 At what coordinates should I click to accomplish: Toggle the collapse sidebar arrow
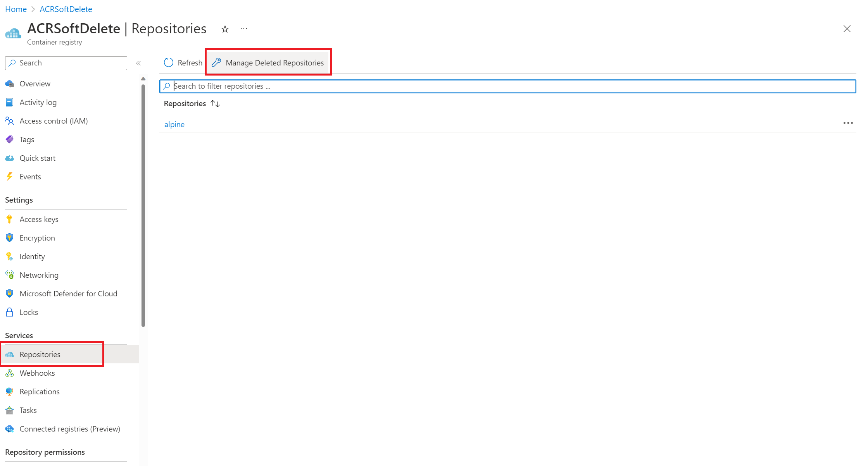(138, 62)
